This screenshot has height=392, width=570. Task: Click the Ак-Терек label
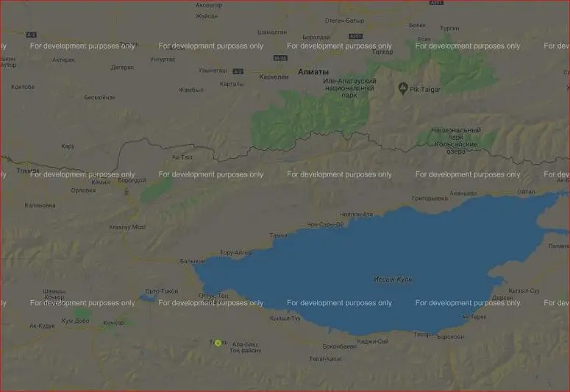click(x=474, y=317)
